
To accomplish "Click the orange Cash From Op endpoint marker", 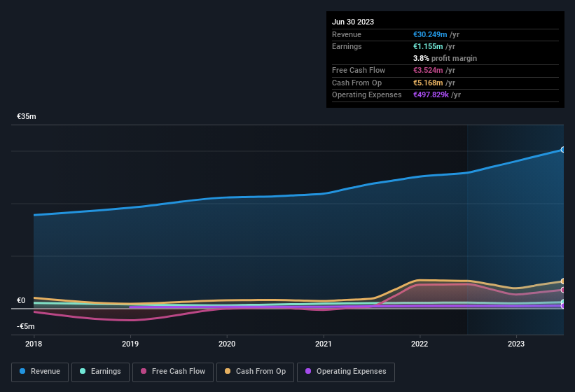I will (x=563, y=281).
